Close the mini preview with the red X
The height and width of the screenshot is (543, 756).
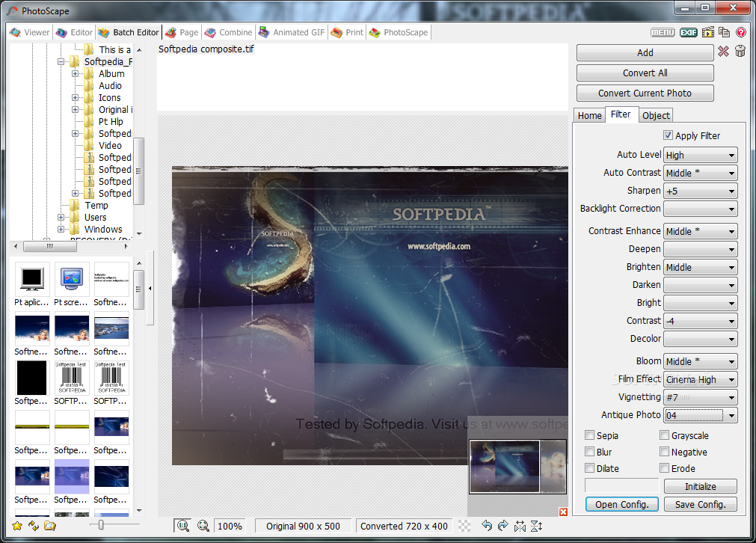point(563,512)
